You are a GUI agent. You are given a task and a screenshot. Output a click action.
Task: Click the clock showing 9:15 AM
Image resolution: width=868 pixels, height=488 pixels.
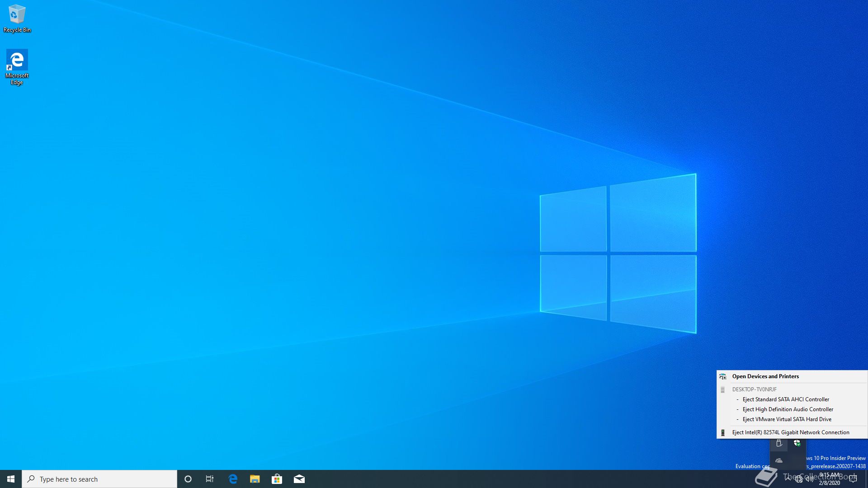pyautogui.click(x=830, y=479)
